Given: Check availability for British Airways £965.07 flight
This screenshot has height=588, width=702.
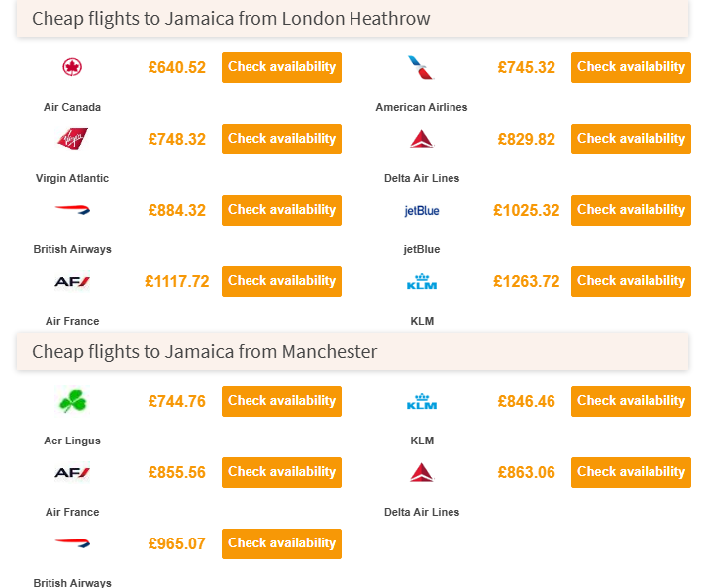Looking at the screenshot, I should coord(281,543).
